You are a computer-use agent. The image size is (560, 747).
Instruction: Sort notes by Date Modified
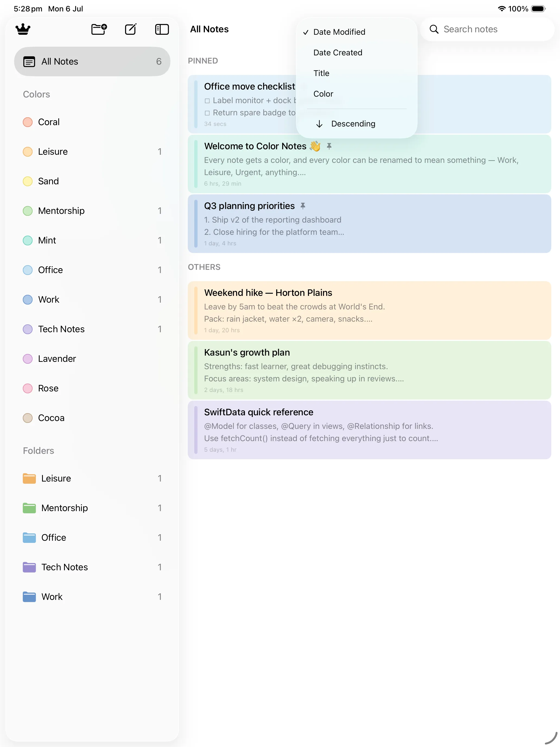click(357, 32)
